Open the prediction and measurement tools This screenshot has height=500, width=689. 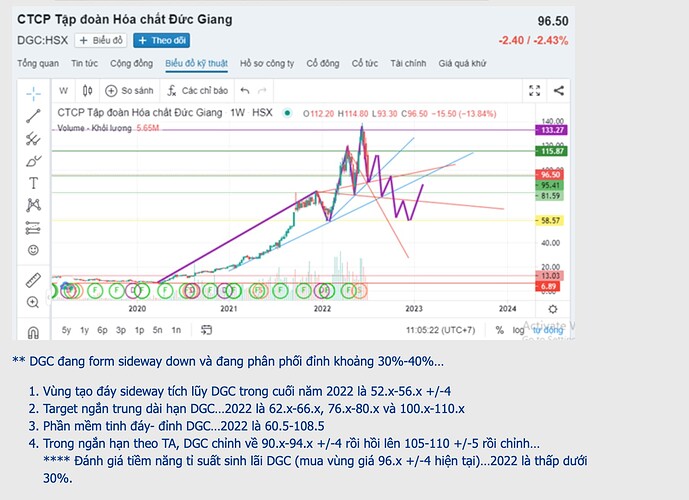coord(33,228)
